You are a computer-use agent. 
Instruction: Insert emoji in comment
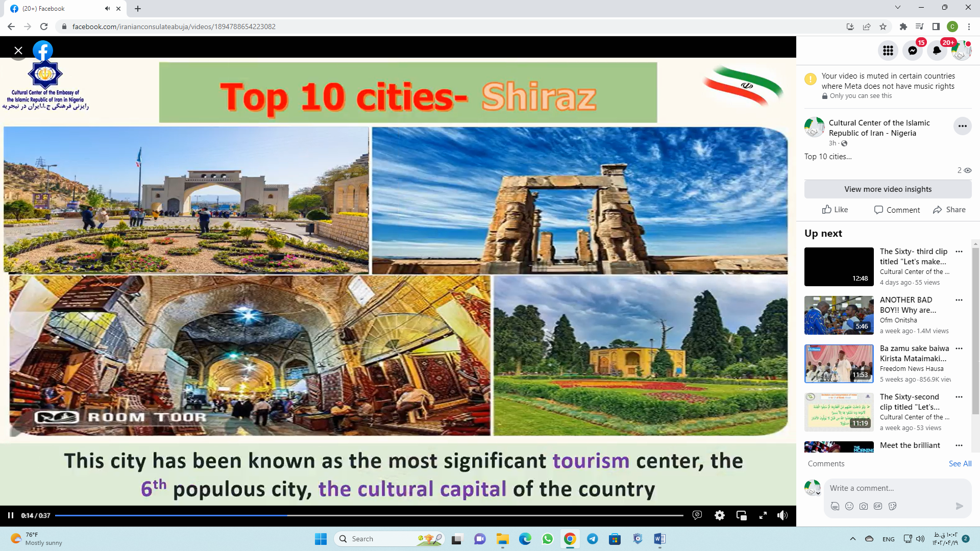(x=849, y=506)
